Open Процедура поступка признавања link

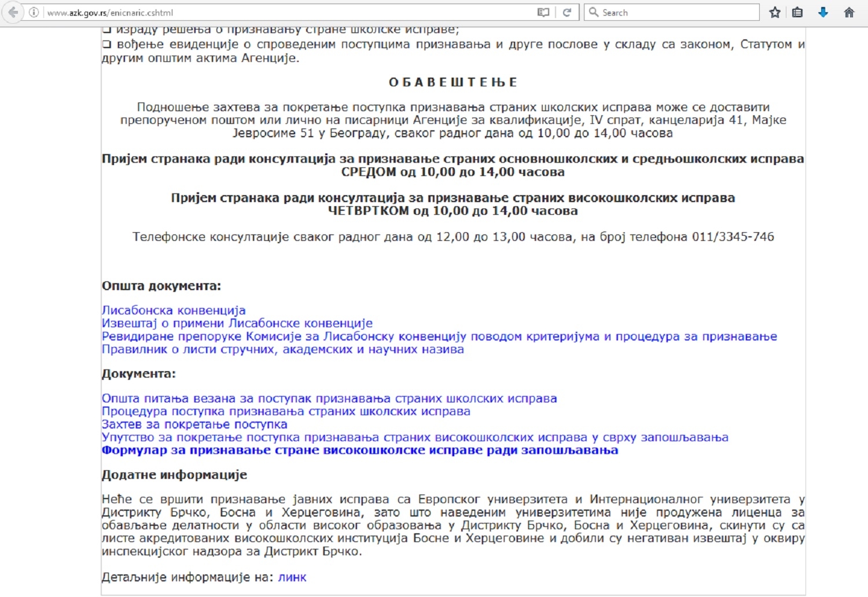tap(286, 412)
